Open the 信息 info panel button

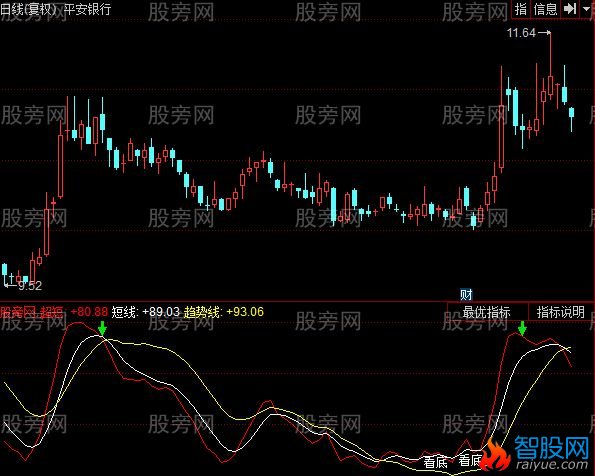pos(545,9)
